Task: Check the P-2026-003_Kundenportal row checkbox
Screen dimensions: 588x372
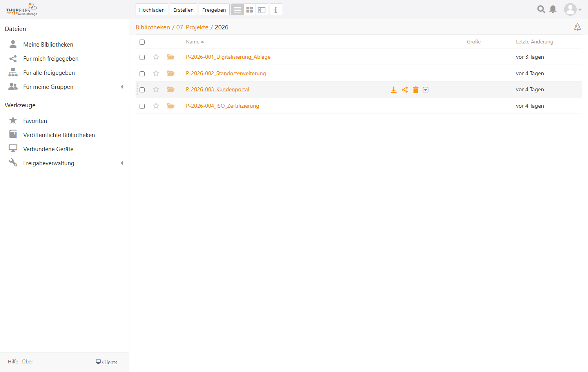Action: [x=142, y=90]
